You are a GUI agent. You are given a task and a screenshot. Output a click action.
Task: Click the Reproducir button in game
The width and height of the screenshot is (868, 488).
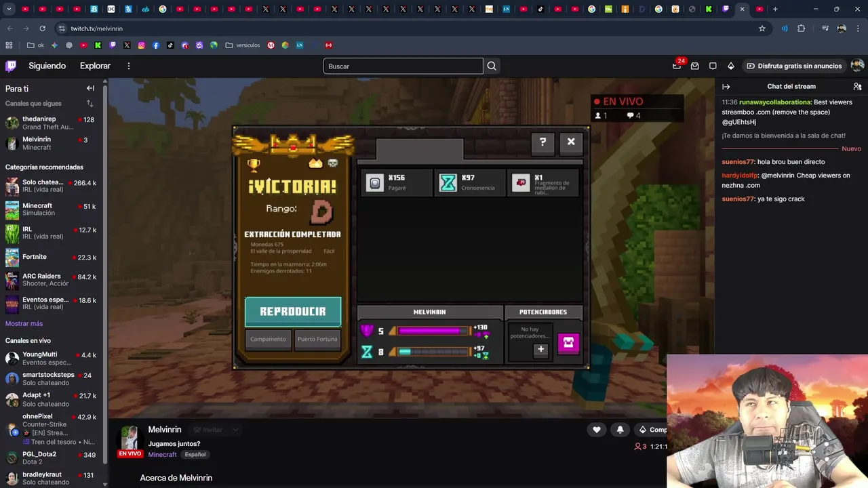point(293,312)
